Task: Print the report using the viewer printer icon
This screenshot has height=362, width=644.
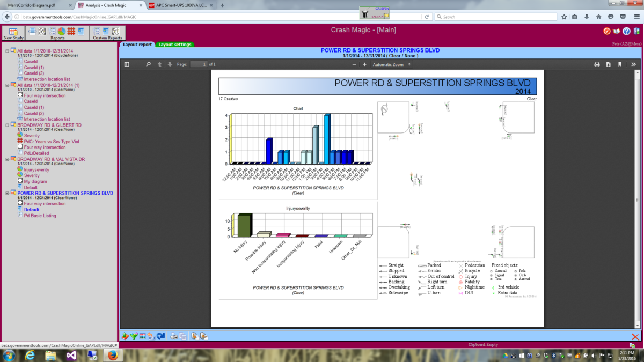Action: 597,64
